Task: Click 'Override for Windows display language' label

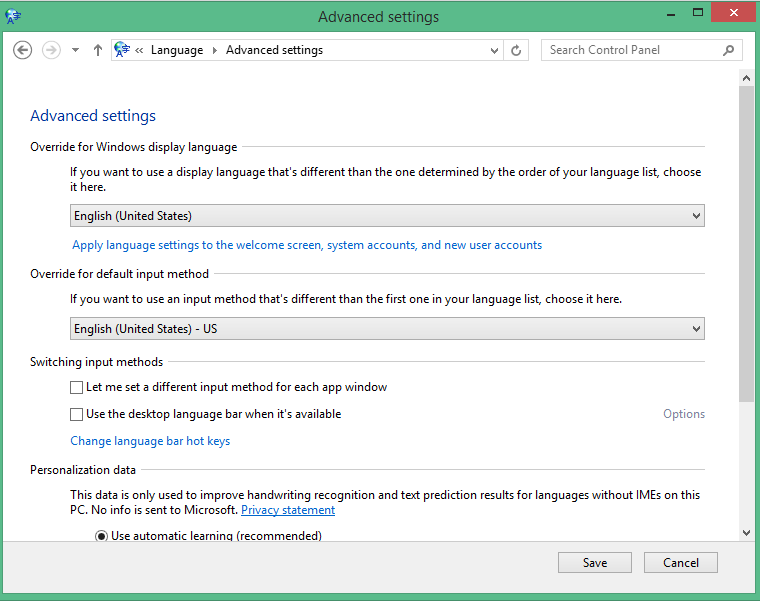Action: pos(134,147)
